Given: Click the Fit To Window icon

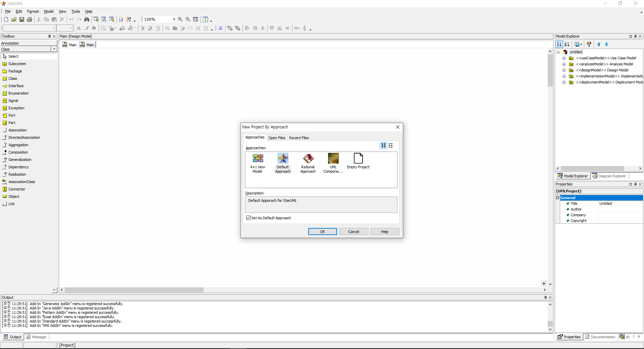Looking at the screenshot, I should click(x=196, y=19).
